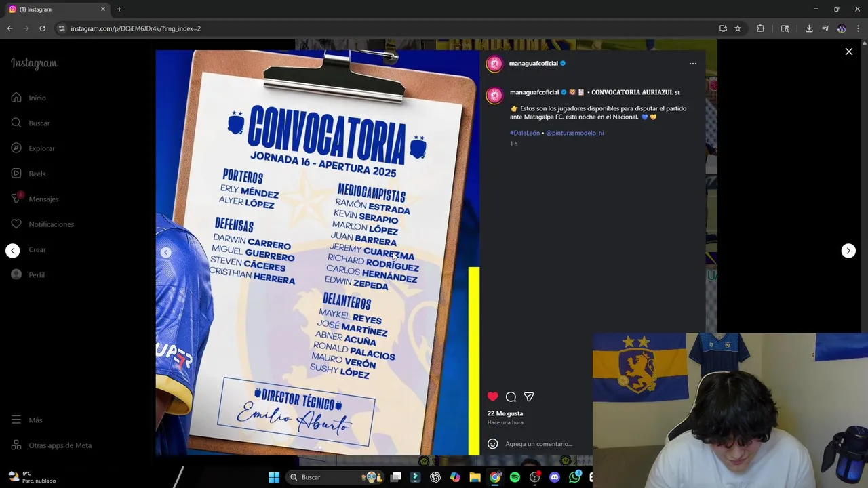Click the Instagram logo in the sidebar
The width and height of the screenshot is (868, 488).
(34, 64)
